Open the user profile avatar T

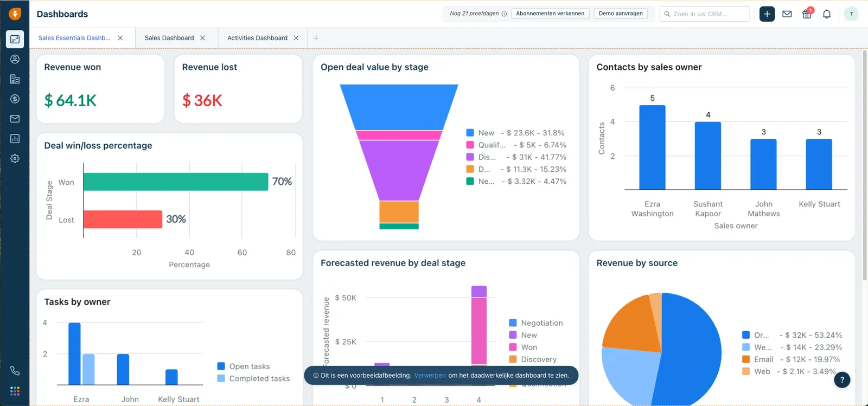tap(851, 14)
